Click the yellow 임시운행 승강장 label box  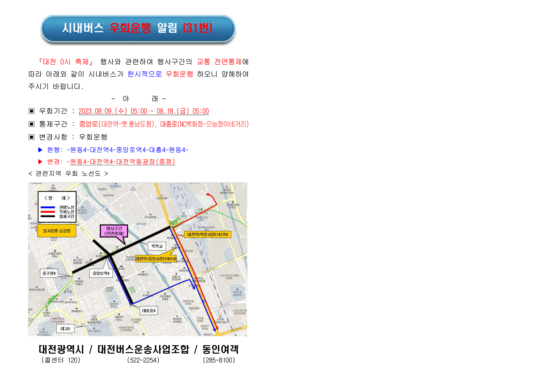pos(57,231)
